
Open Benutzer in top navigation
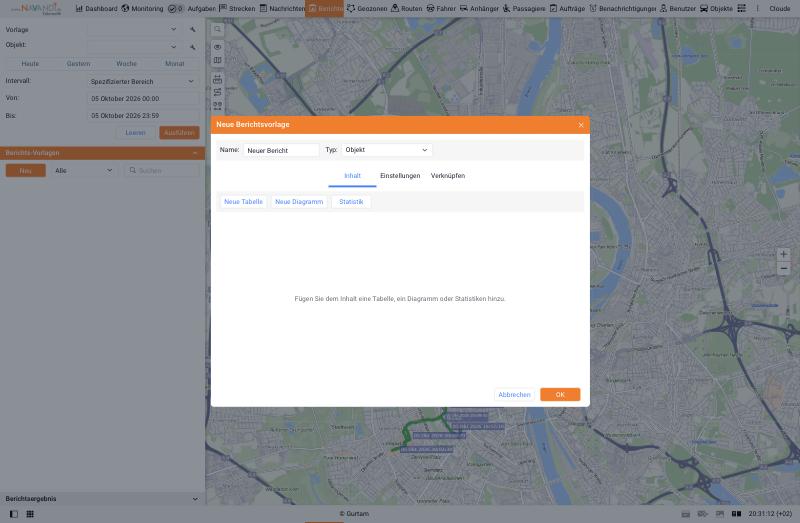click(678, 9)
